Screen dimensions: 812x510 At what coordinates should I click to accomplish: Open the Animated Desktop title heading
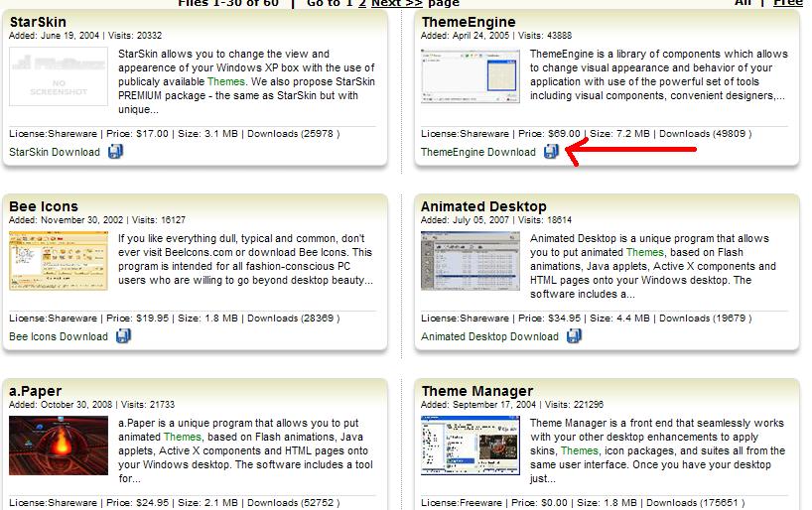(483, 206)
